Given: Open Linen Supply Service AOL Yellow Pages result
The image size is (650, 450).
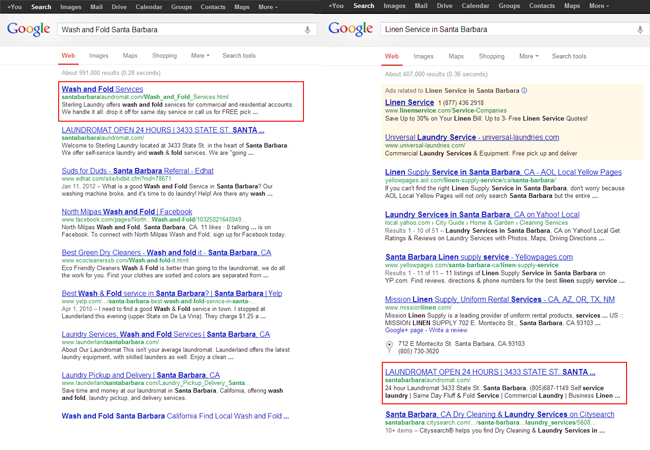Looking at the screenshot, I should point(503,172).
